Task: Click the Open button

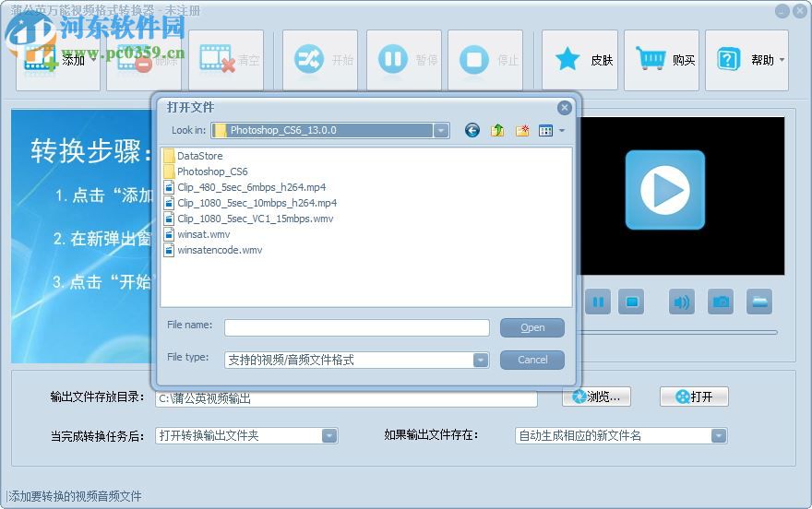Action: pos(531,327)
